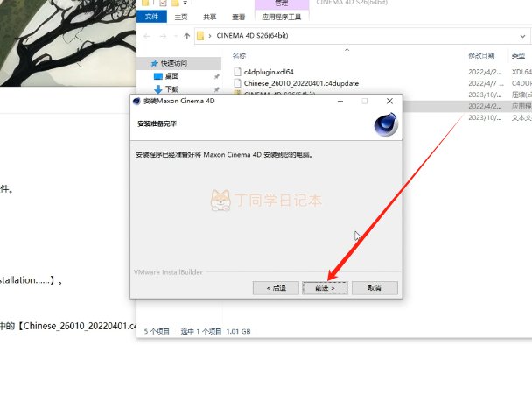532x409 pixels.
Task: Open the 应用程序工具 ribbon tab
Action: [x=281, y=17]
